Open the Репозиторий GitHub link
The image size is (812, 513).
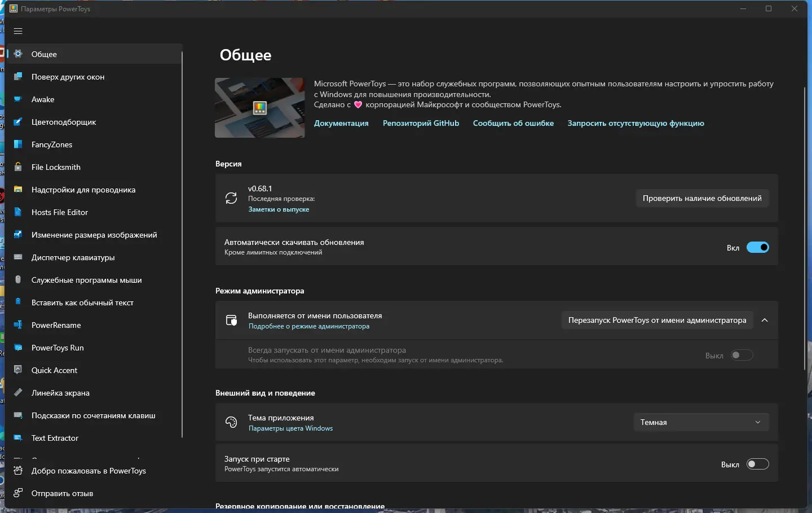[421, 123]
